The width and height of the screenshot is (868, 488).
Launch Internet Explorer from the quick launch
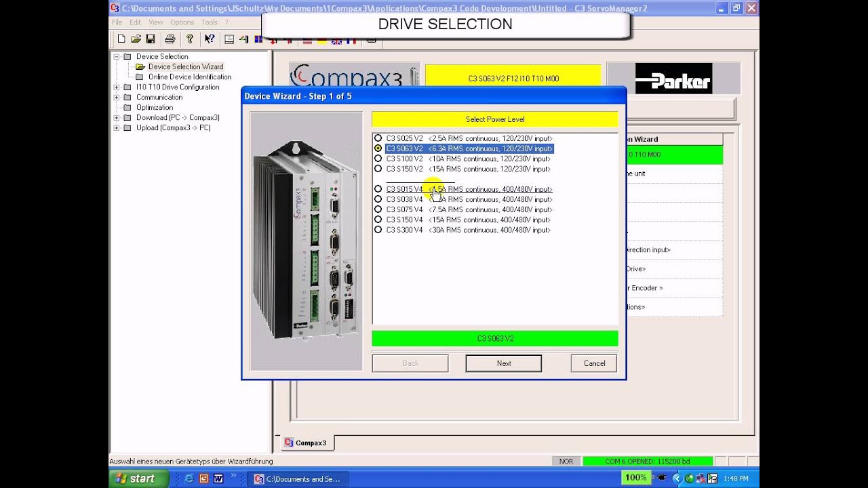click(189, 479)
